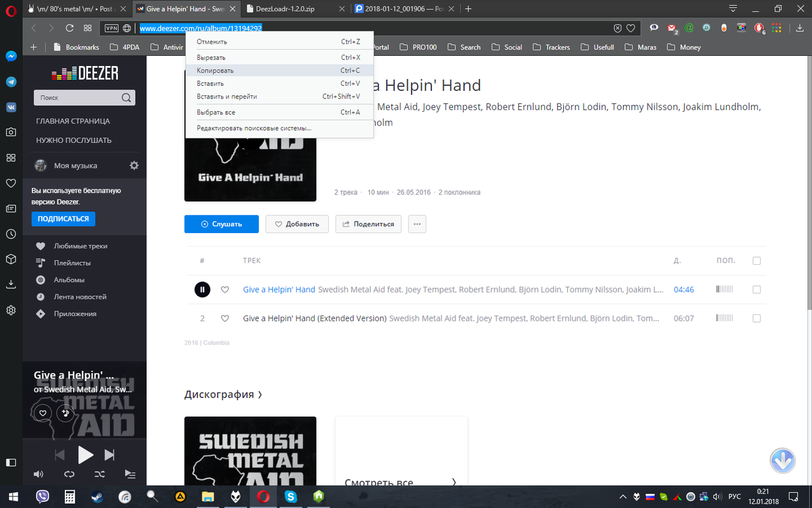
Task: Toggle repeat in the player
Action: pyautogui.click(x=69, y=474)
